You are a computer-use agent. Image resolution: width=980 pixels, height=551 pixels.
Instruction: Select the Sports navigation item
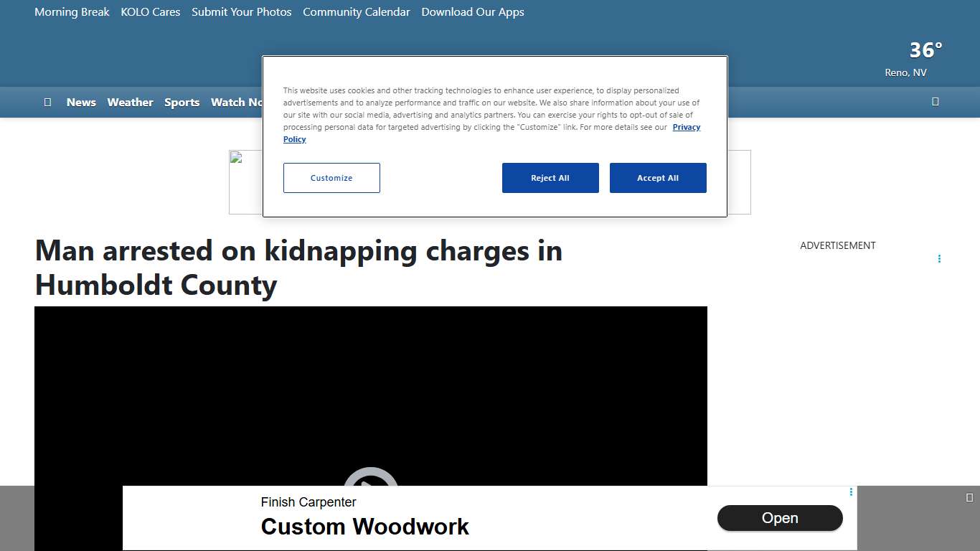[x=182, y=102]
